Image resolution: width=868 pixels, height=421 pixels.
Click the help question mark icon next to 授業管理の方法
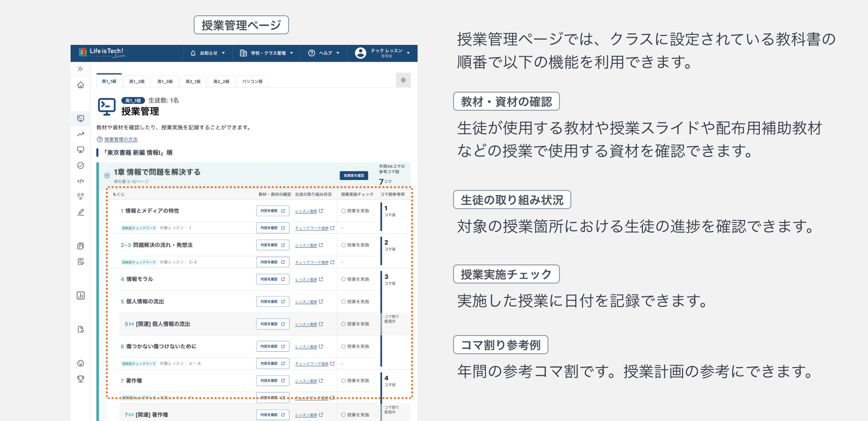click(100, 139)
